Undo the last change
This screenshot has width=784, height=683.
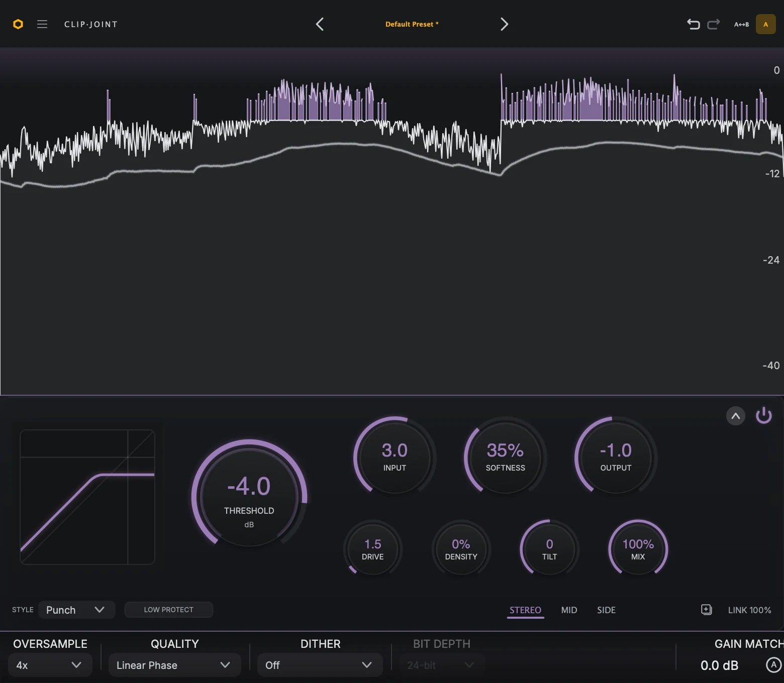(694, 24)
